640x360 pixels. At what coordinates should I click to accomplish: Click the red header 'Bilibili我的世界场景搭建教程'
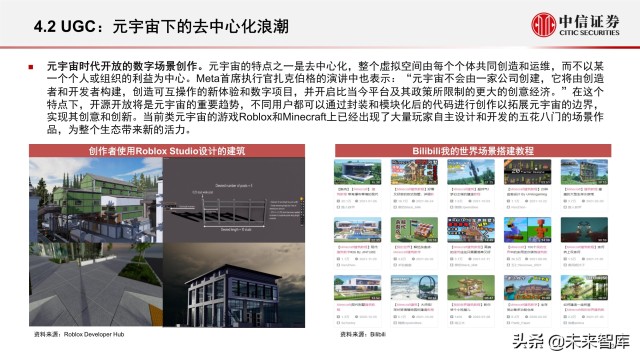(473, 151)
